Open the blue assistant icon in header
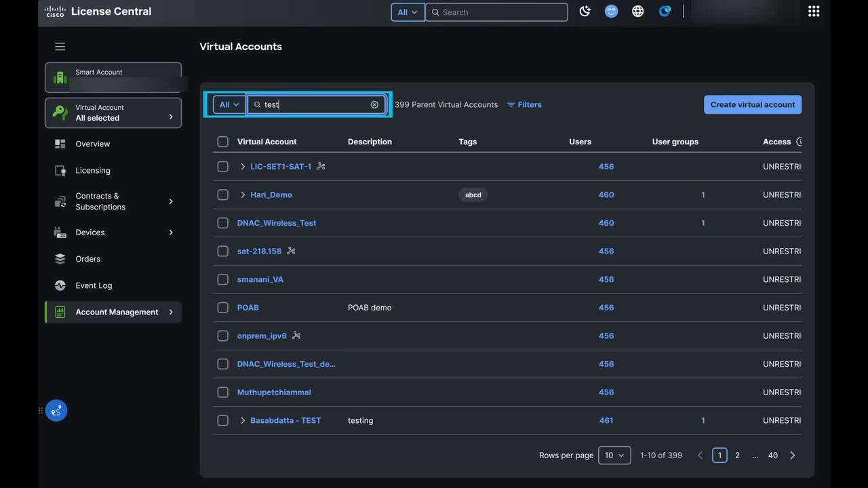 point(665,12)
